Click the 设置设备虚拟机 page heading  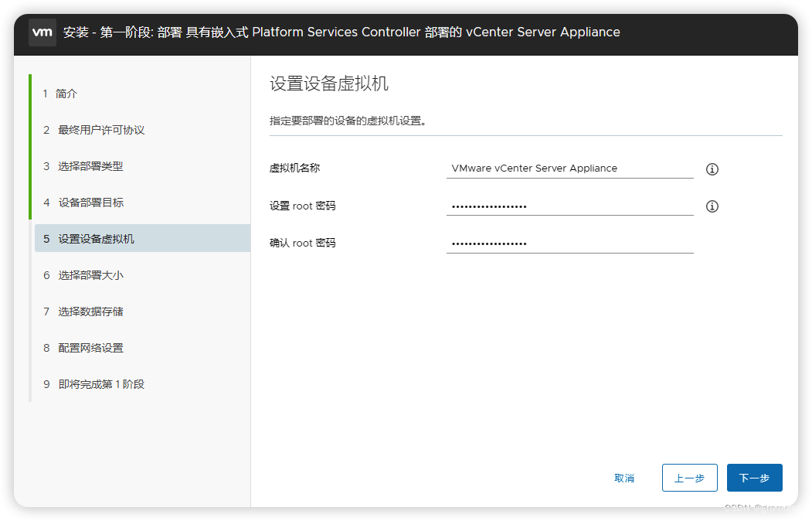(329, 83)
